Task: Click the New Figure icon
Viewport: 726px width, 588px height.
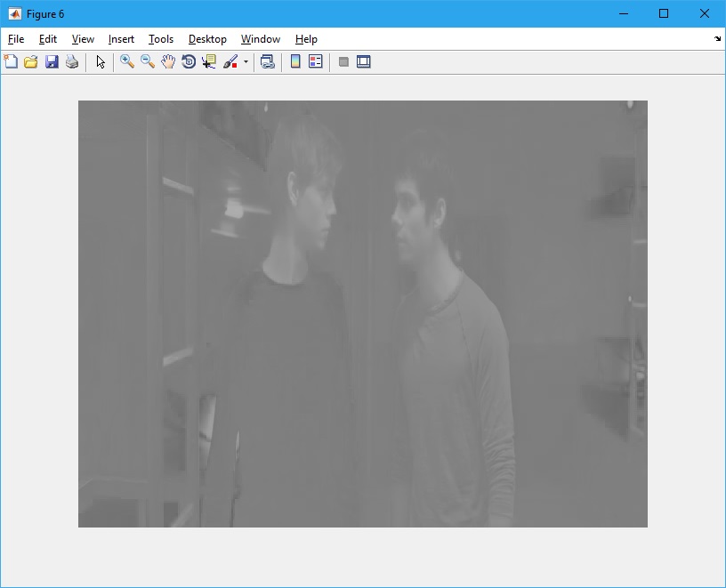Action: [11, 61]
